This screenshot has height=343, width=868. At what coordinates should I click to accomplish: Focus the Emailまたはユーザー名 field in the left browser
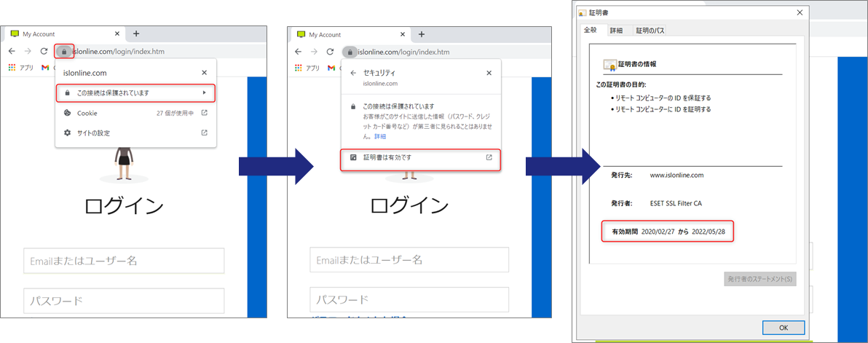[x=124, y=261]
